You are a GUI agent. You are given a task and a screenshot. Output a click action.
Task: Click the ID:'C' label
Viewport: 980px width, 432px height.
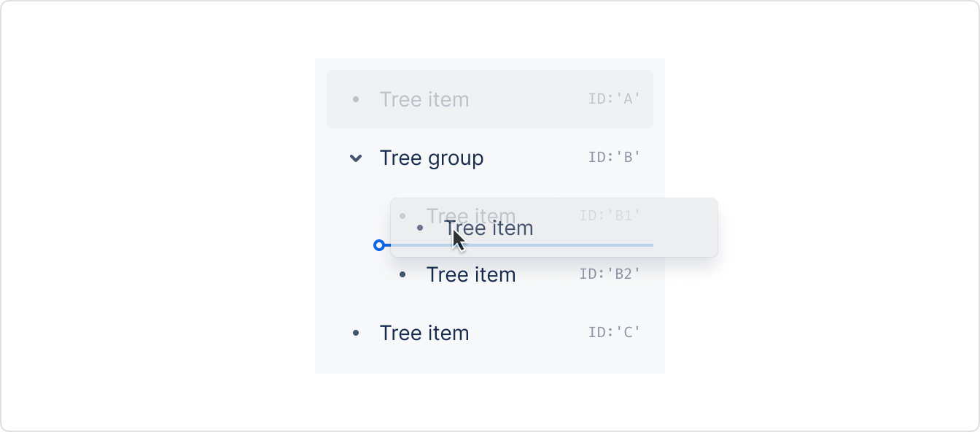coord(614,332)
